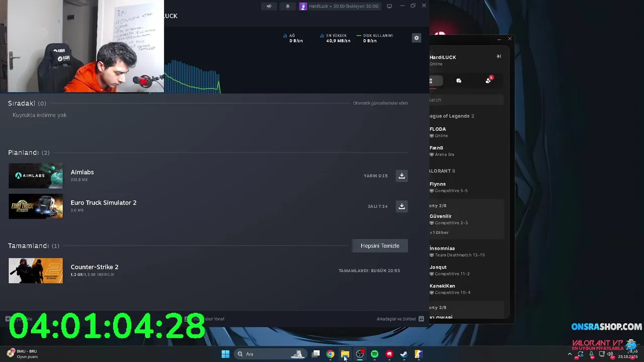Expand +1 Other party members

[439, 233]
